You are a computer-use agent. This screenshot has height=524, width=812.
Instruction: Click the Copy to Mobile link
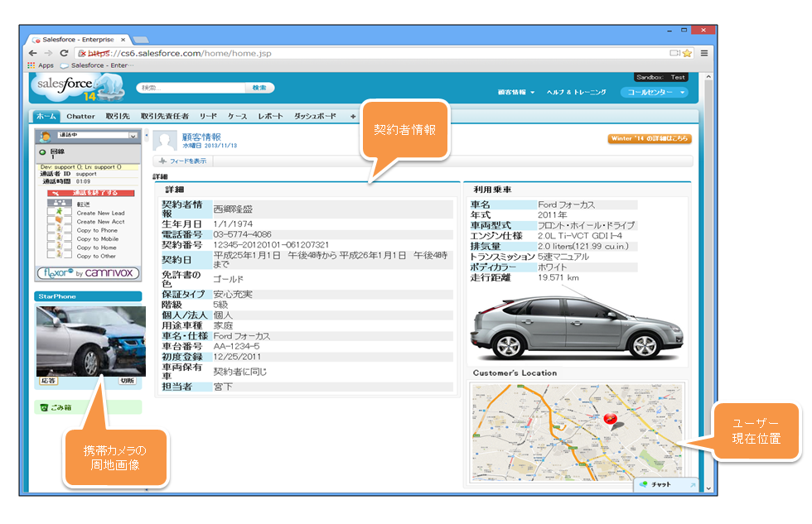point(98,239)
